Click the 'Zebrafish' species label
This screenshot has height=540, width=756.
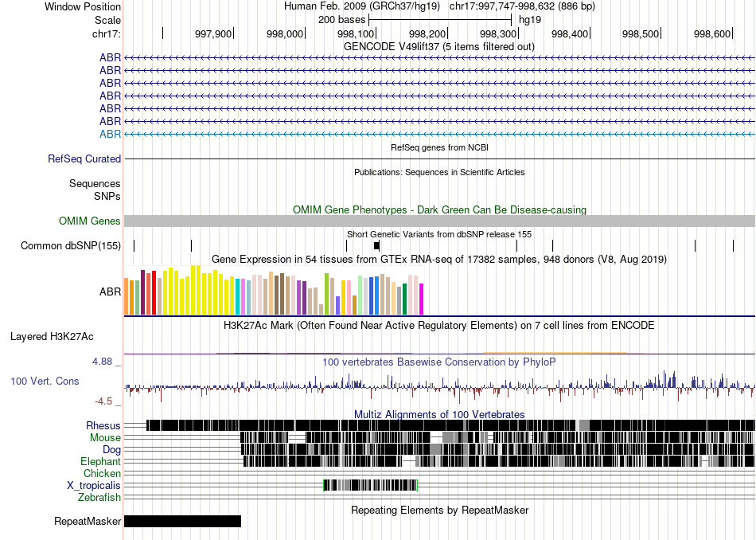coord(99,498)
